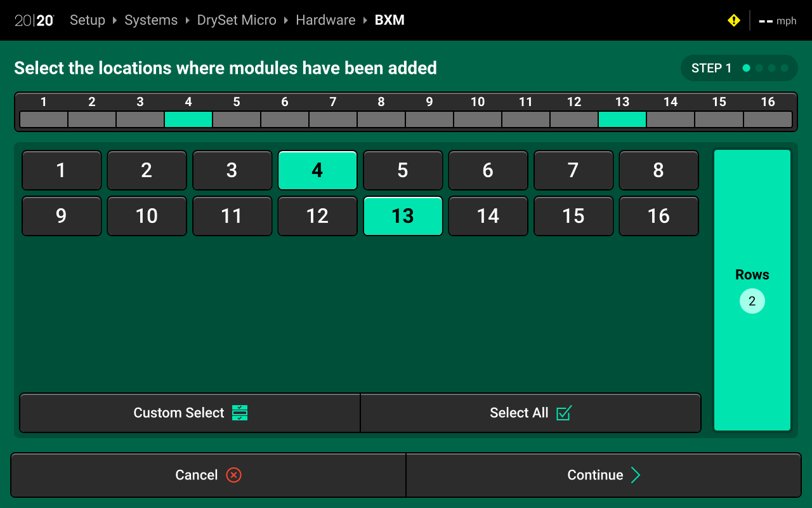Screen dimensions: 812x508
Task: Click the Select All checkmark icon
Action: tap(563, 413)
